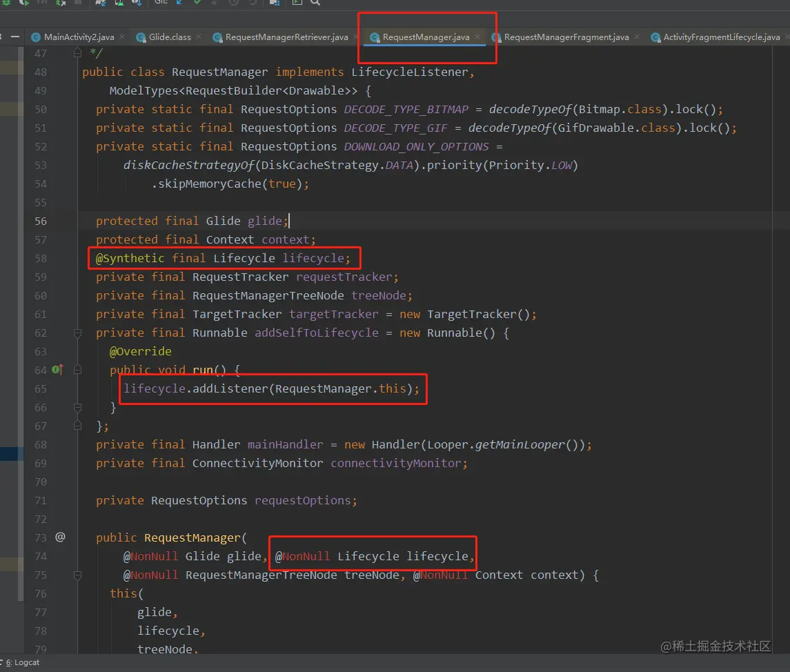Collapse the comment fold marker at line 47
790x672 pixels.
77,52
